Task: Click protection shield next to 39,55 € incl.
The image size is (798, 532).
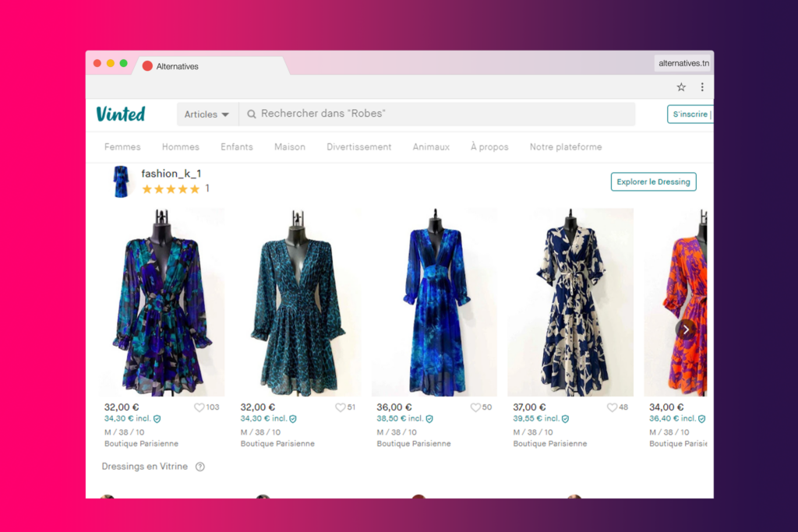Action: point(566,418)
